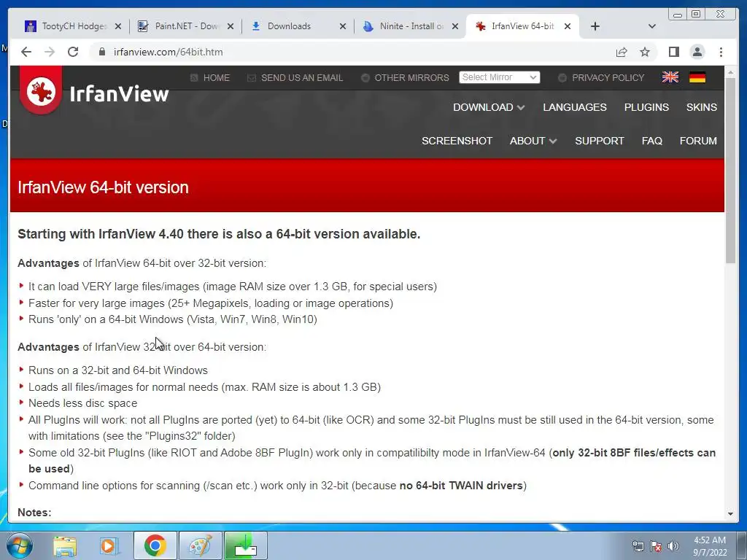Click the 'Notes:' heading
The width and height of the screenshot is (747, 560).
pos(34,513)
